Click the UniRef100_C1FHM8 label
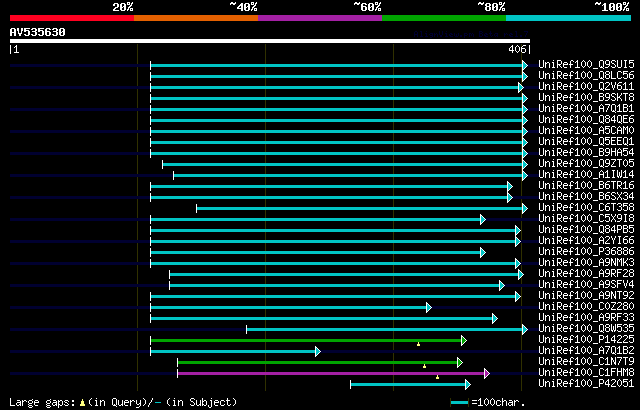The image size is (640, 410). (586, 373)
